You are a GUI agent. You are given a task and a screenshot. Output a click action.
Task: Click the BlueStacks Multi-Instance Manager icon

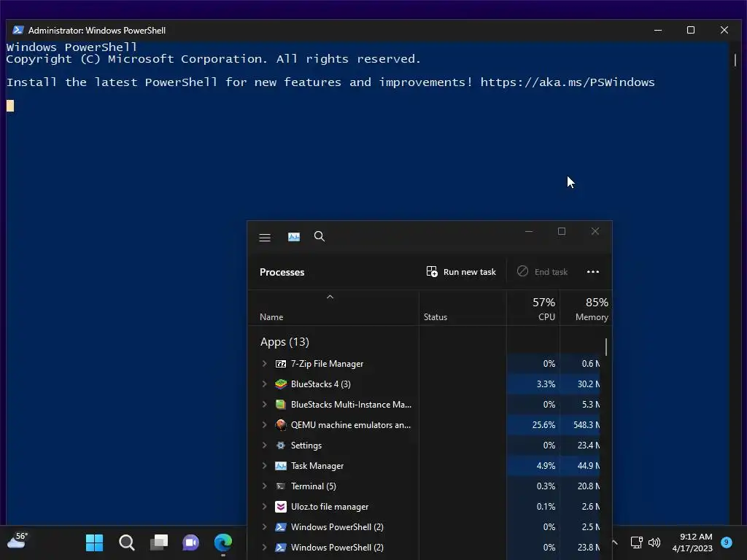281,405
